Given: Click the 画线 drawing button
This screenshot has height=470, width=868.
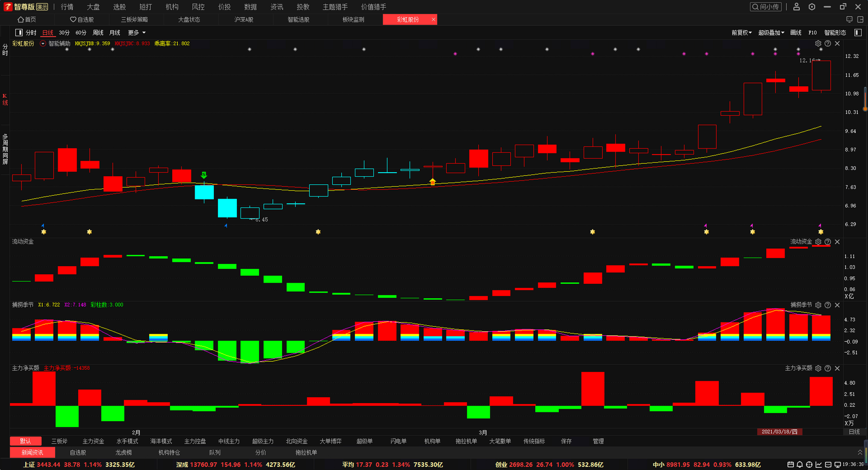Looking at the screenshot, I should coord(796,33).
